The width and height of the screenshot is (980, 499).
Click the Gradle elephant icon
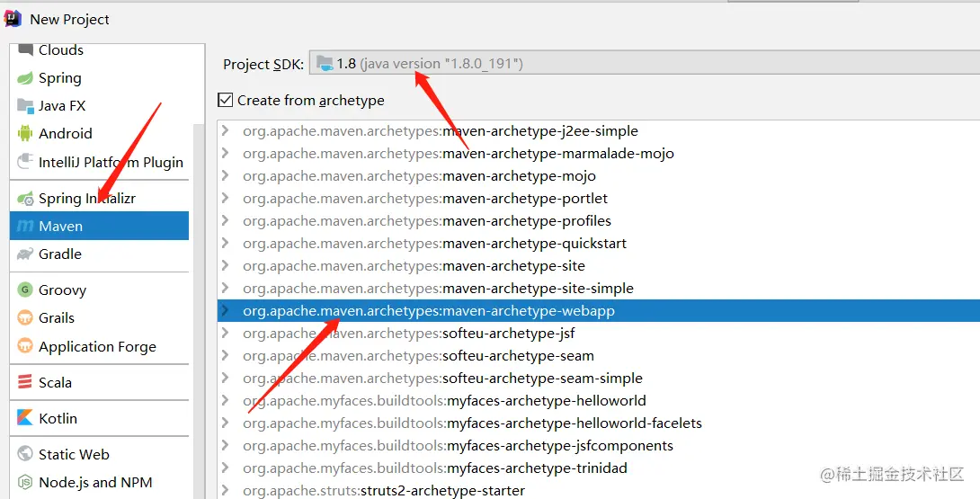[x=25, y=254]
